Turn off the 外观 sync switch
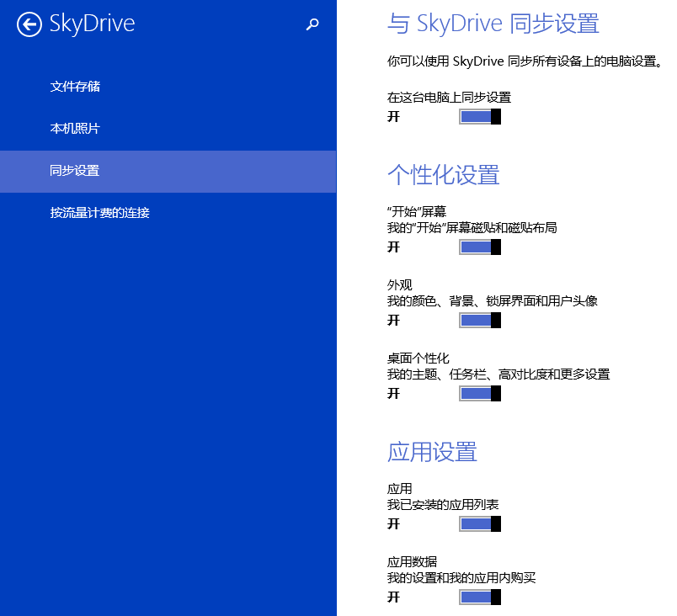 (480, 320)
